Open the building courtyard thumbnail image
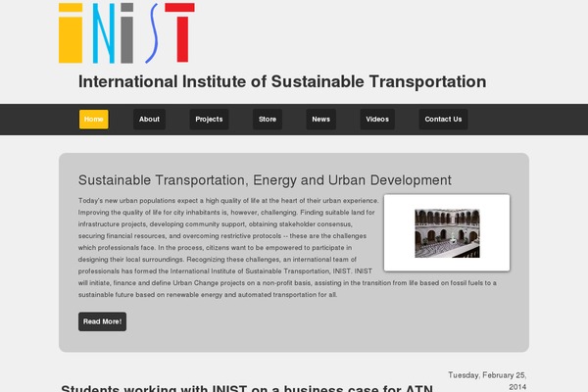Screen dimensions: 588x392 pyautogui.click(x=446, y=232)
